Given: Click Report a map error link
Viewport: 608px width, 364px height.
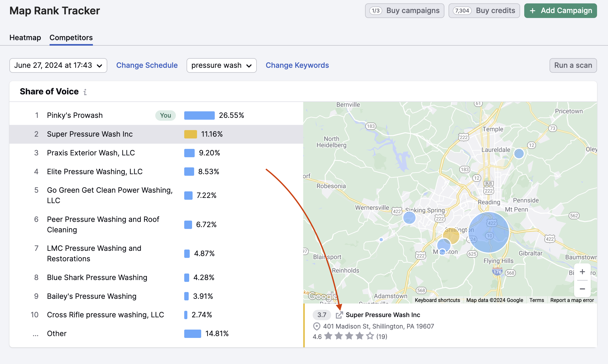Looking at the screenshot, I should (572, 300).
